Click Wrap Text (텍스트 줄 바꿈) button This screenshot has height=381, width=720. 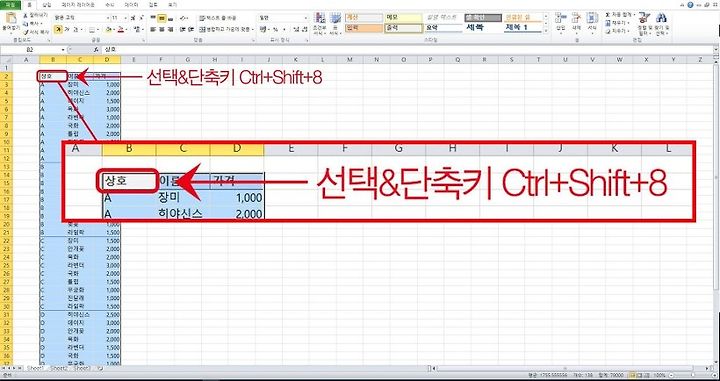click(x=218, y=18)
